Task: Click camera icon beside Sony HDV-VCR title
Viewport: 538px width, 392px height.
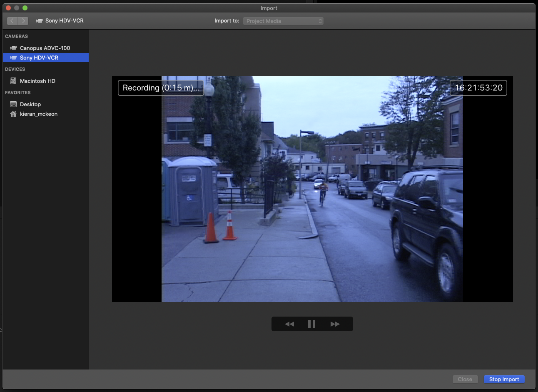Action: point(40,21)
